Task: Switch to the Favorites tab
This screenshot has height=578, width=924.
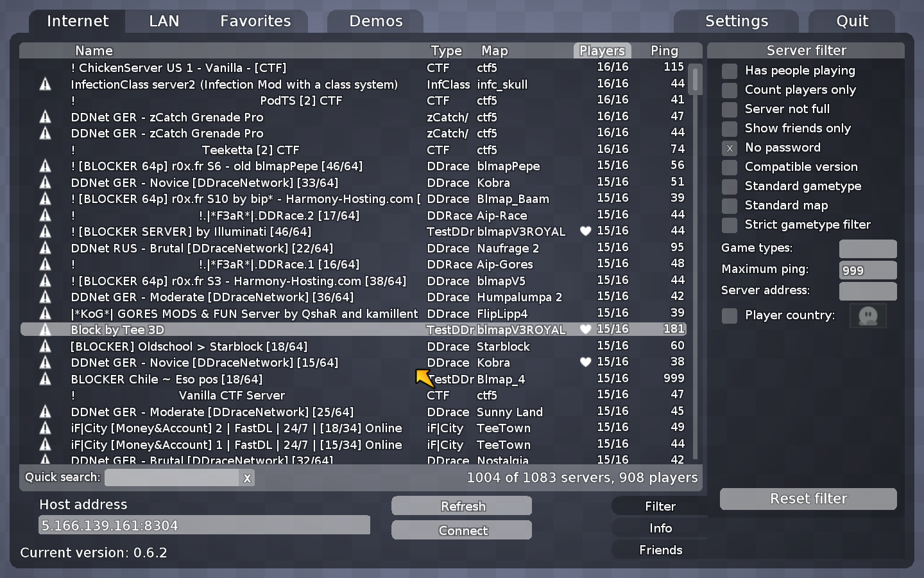Action: click(x=255, y=21)
